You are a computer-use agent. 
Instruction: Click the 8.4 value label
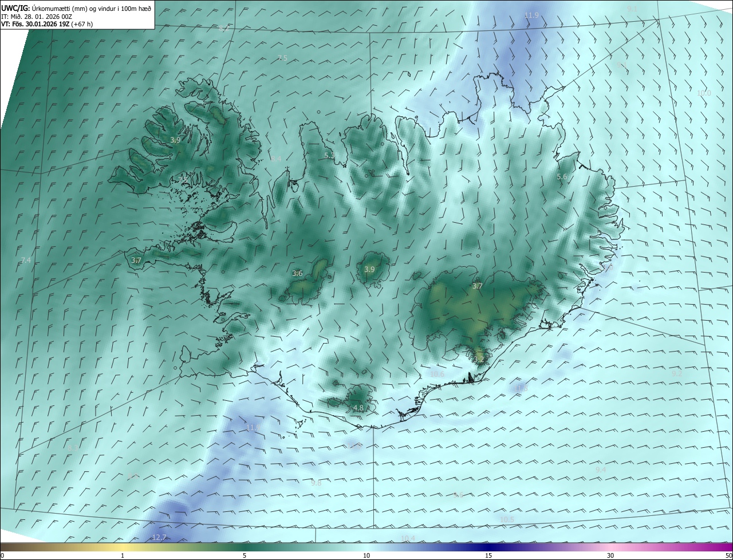[276, 159]
